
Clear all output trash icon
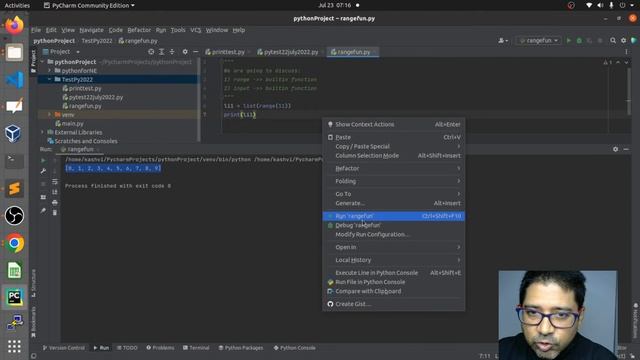pyautogui.click(x=55, y=213)
